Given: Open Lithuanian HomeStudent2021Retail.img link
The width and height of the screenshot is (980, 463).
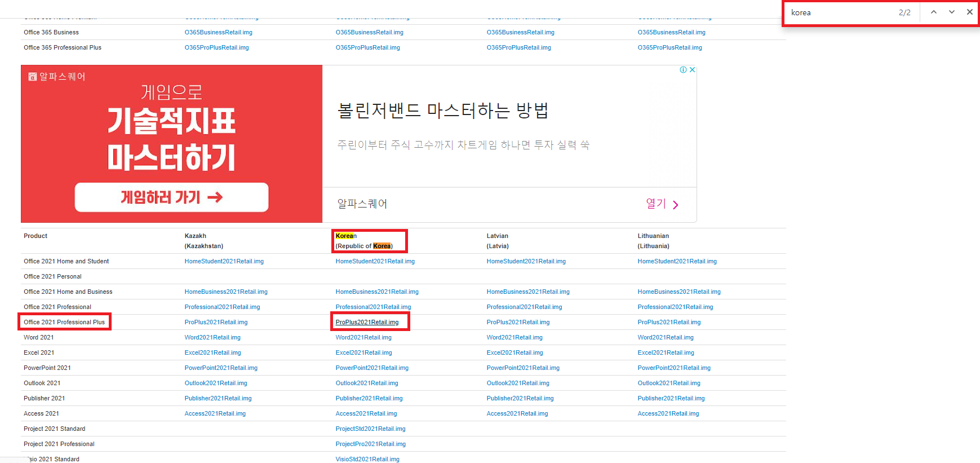Looking at the screenshot, I should coord(677,261).
